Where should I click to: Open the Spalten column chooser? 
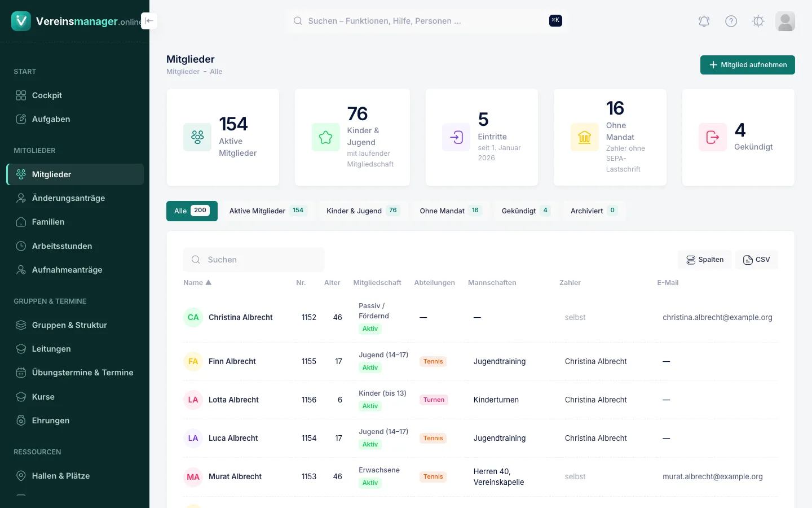pos(705,260)
